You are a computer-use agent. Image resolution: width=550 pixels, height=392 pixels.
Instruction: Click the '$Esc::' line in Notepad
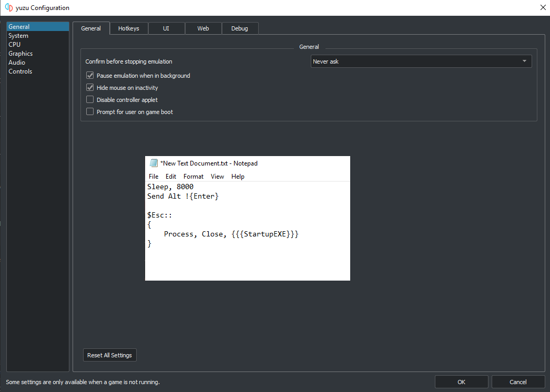coord(160,215)
